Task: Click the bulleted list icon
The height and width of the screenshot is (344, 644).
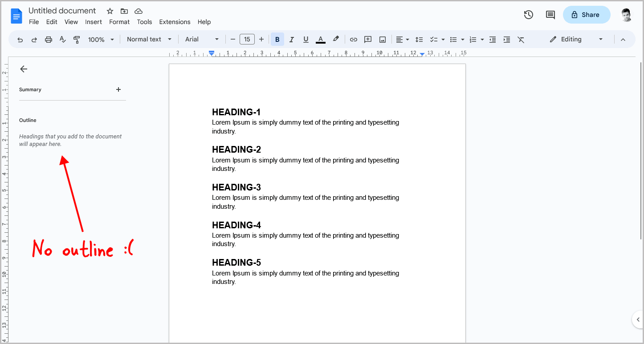Action: click(453, 40)
